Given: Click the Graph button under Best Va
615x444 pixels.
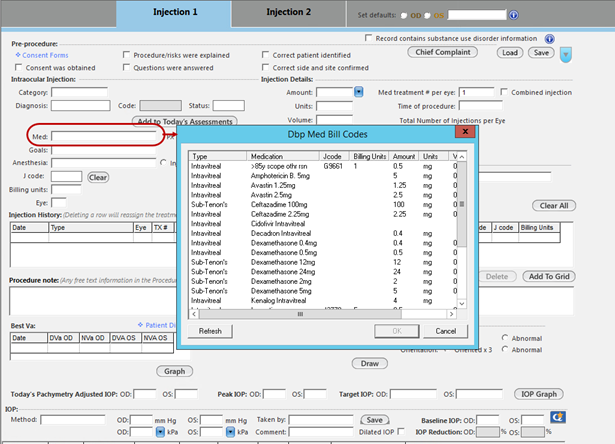Looking at the screenshot, I should (x=175, y=371).
